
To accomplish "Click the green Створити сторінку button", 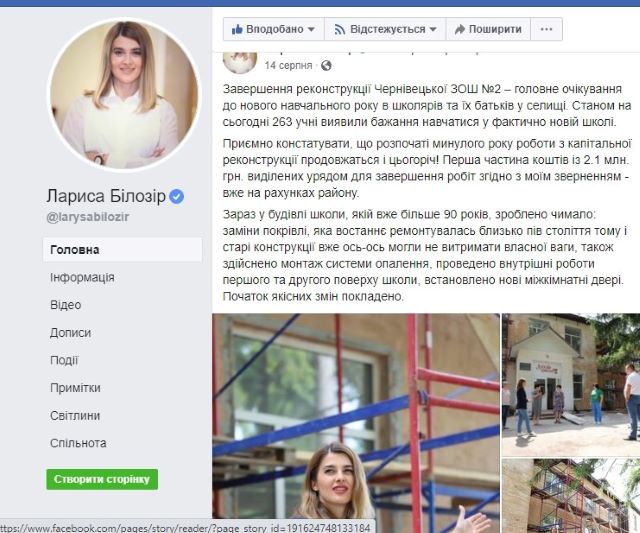I will pyautogui.click(x=102, y=479).
